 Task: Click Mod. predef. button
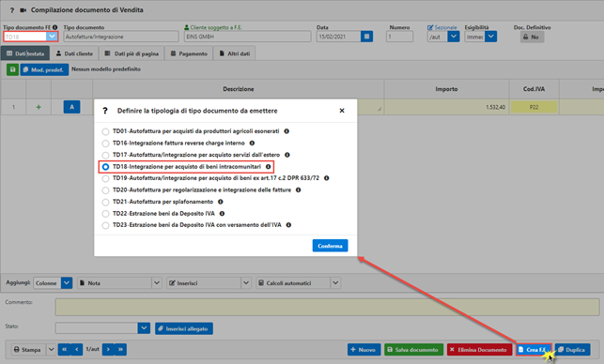click(x=44, y=69)
